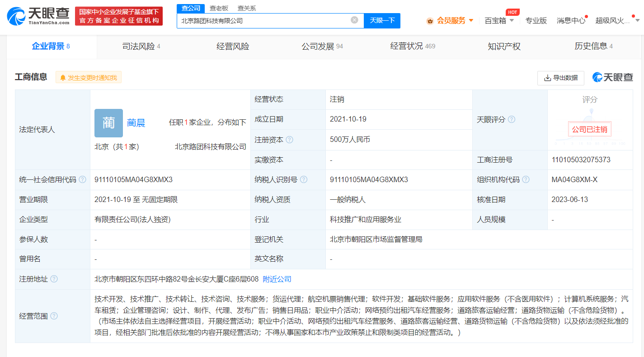Click the 发生变更时通知我 button
This screenshot has width=644, height=357.
[x=89, y=78]
